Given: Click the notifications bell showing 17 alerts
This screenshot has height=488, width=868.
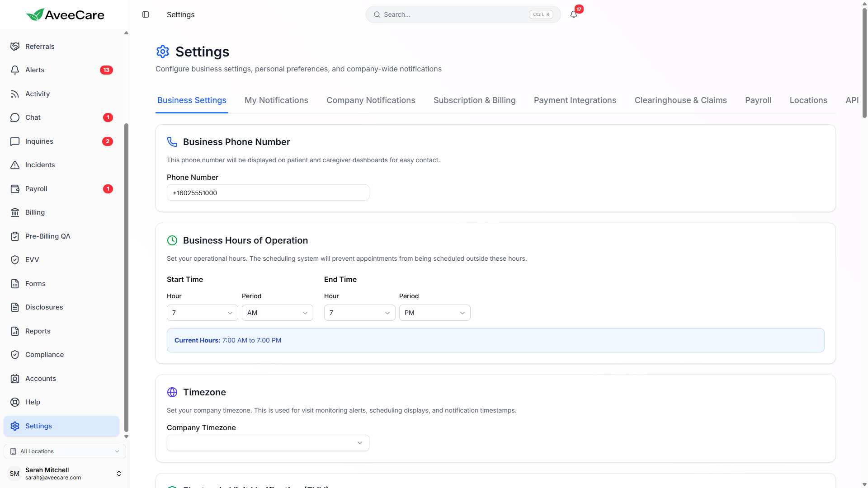Looking at the screenshot, I should 573,14.
